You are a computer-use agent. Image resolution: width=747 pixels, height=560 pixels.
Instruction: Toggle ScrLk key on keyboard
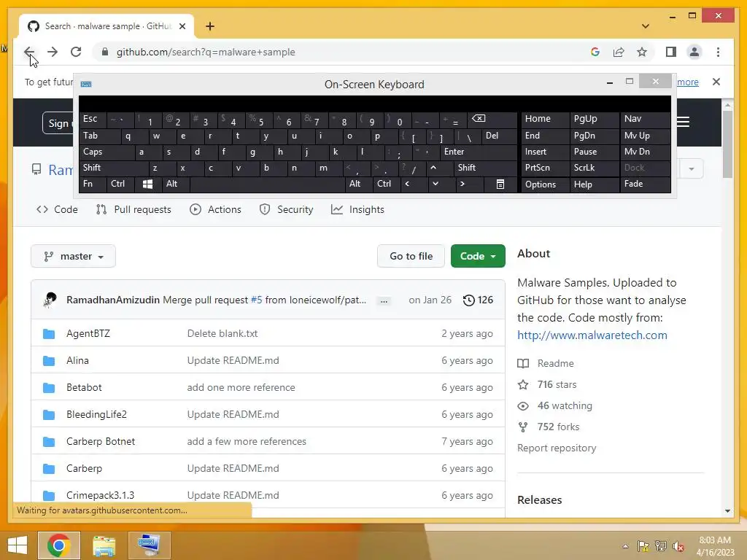594,168
